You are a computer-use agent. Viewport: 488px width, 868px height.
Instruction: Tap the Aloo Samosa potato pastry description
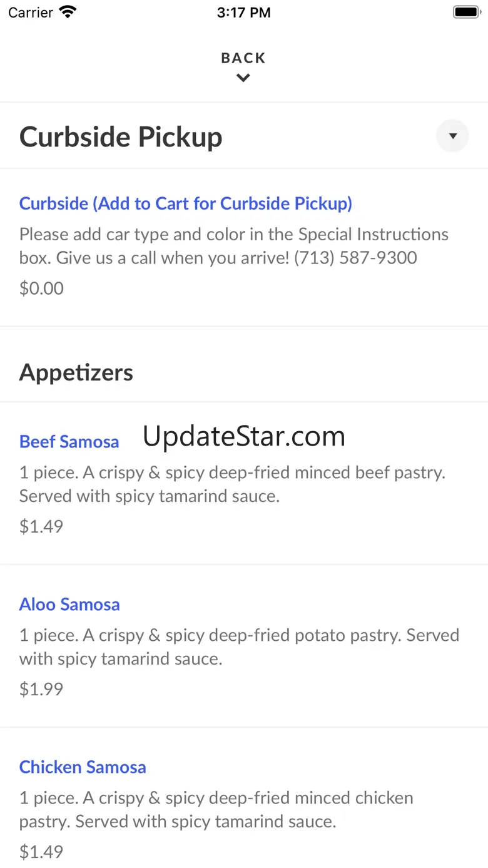click(x=239, y=647)
